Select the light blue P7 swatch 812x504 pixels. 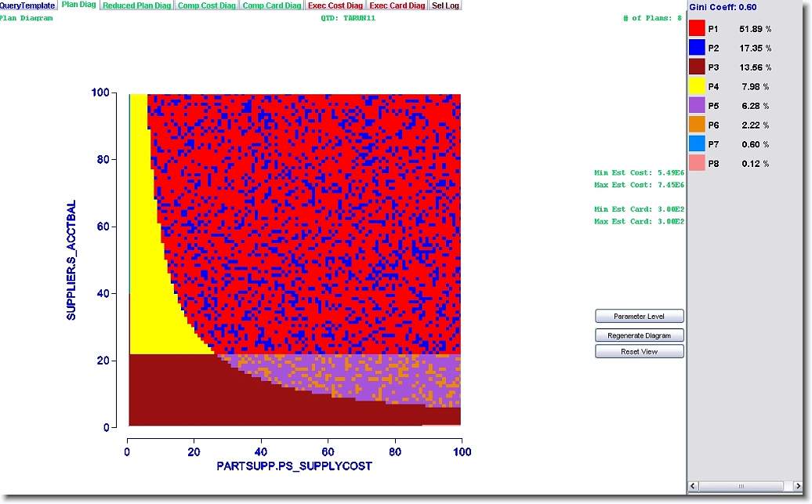click(x=697, y=144)
